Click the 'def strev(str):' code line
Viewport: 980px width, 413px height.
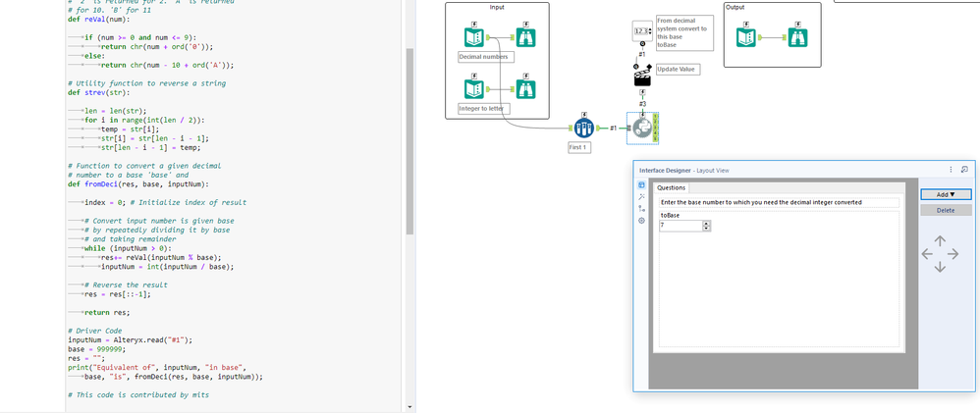coord(99,92)
